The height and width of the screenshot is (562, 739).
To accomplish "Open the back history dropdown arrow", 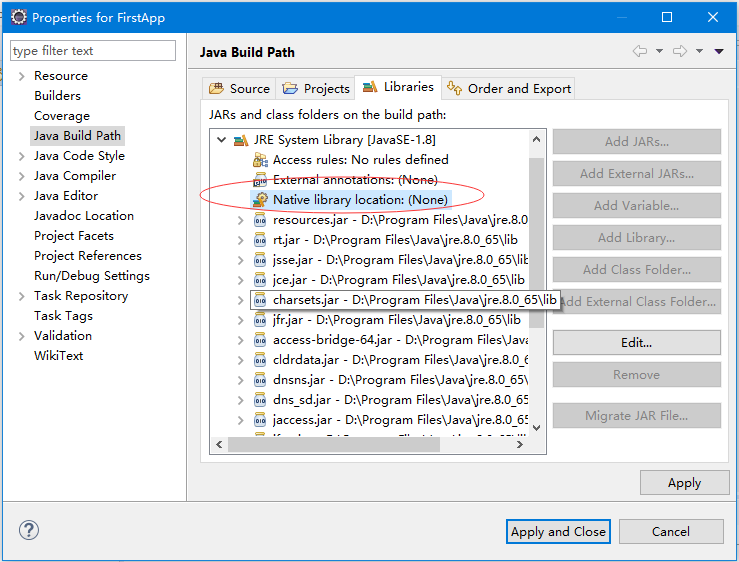I will [659, 51].
